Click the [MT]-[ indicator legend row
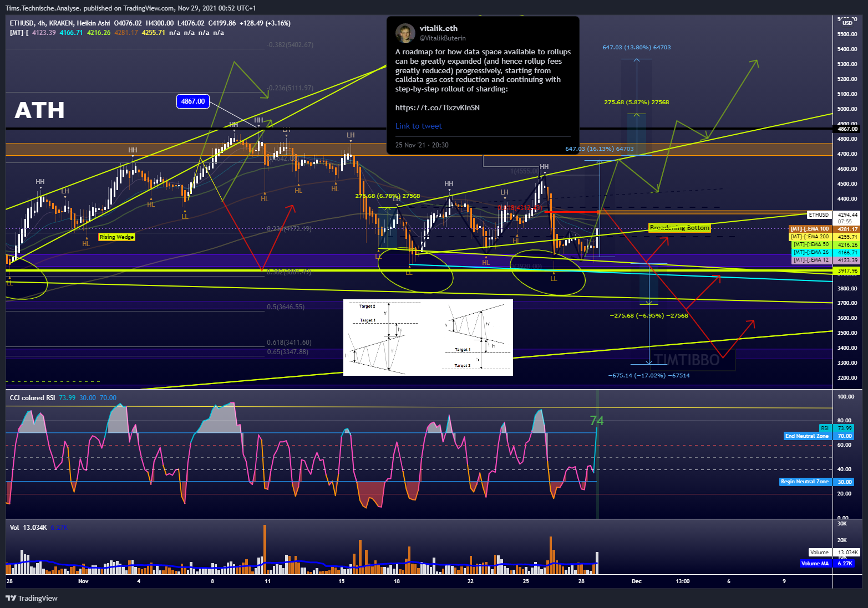Screen dimensions: 868x608 [x=116, y=33]
